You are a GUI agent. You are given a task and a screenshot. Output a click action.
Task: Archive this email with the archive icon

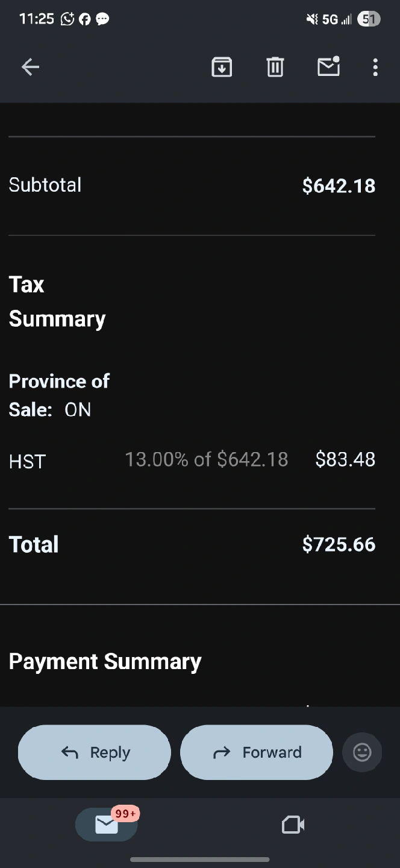[222, 67]
